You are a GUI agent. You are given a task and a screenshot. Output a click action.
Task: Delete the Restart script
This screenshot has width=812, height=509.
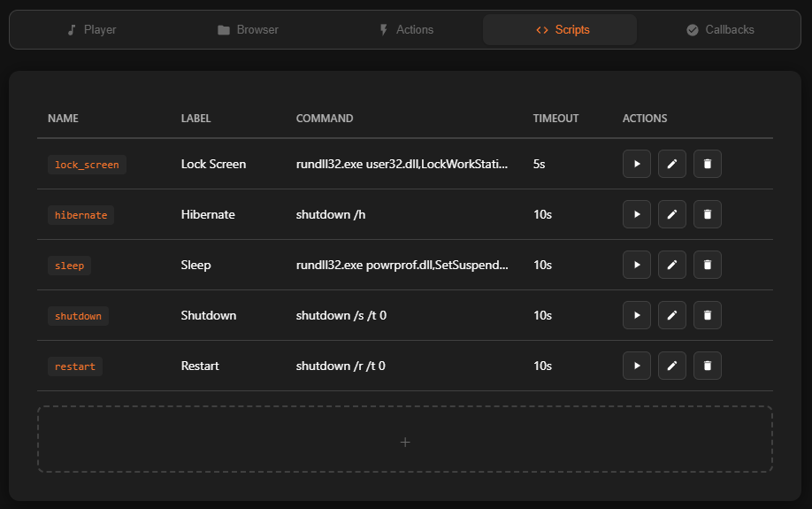pyautogui.click(x=708, y=366)
